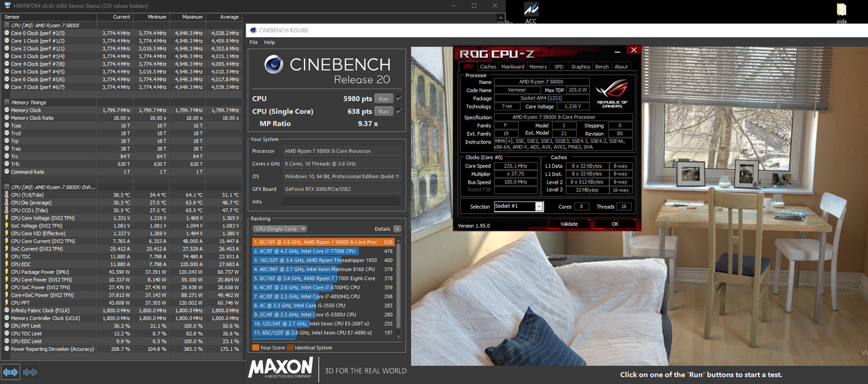This screenshot has height=384, width=868.
Task: Toggle the CPU test checkbox in Cinebench
Action: [x=399, y=98]
